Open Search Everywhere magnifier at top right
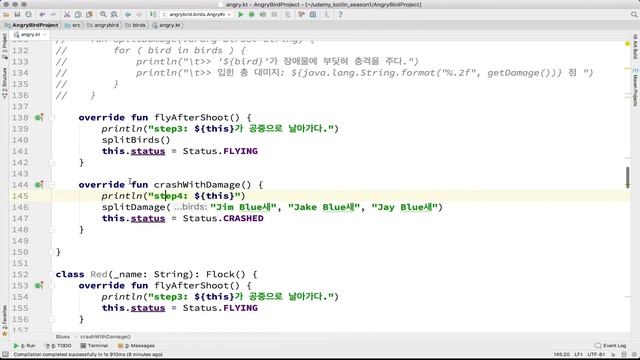 pos(634,14)
